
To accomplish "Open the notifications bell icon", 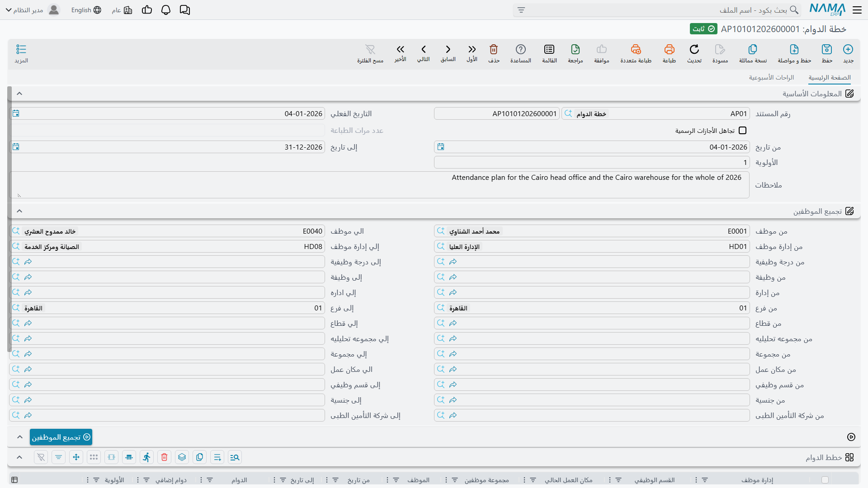I will [x=166, y=10].
